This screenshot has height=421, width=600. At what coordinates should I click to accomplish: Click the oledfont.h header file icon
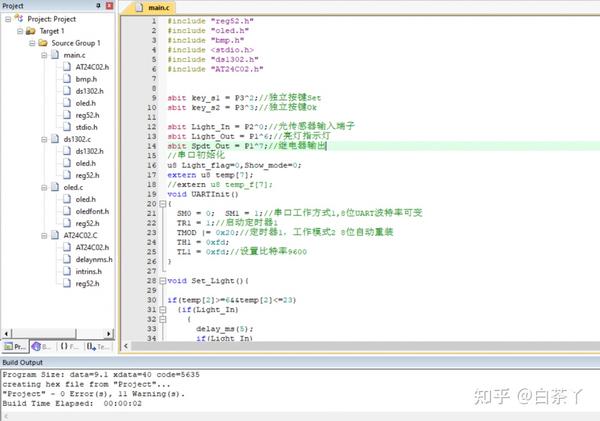pyautogui.click(x=67, y=211)
